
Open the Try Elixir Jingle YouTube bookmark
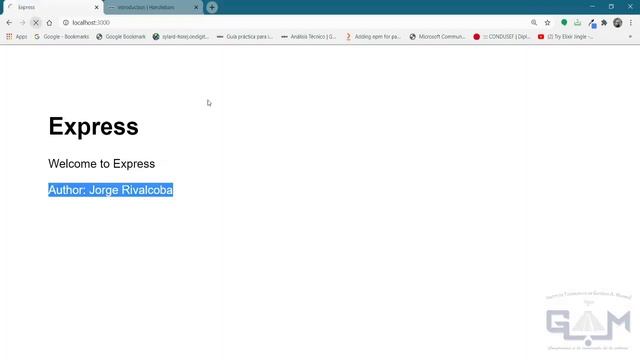click(x=566, y=37)
